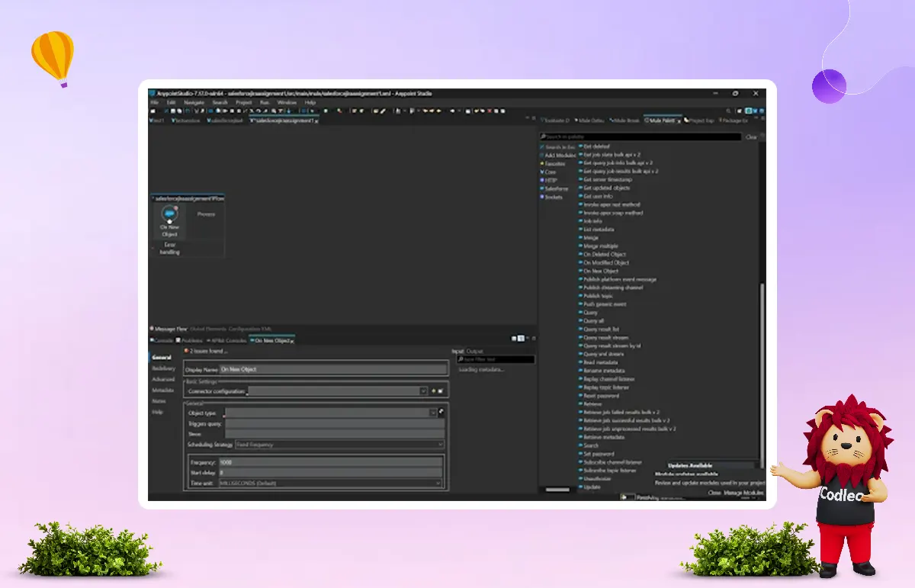
Task: Select Favorites category in palette
Action: (x=553, y=163)
